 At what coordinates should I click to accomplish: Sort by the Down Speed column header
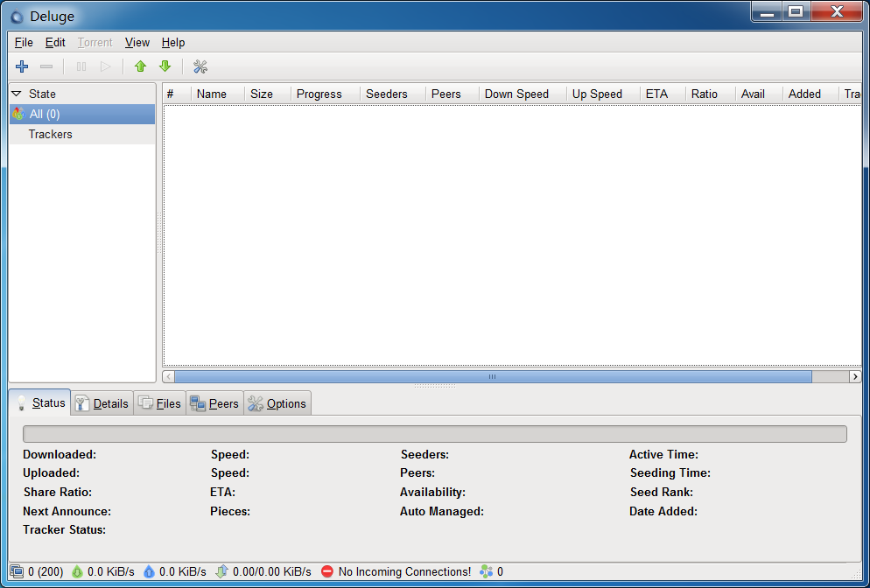[516, 94]
